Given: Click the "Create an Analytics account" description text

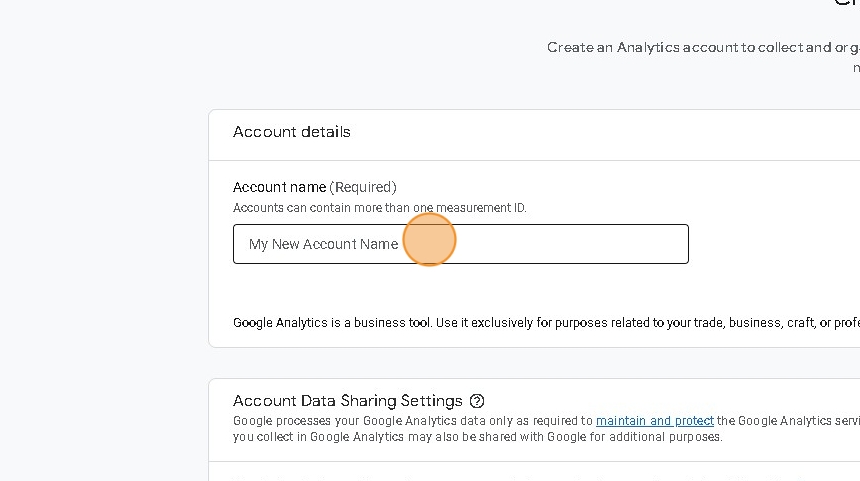Looking at the screenshot, I should 700,47.
